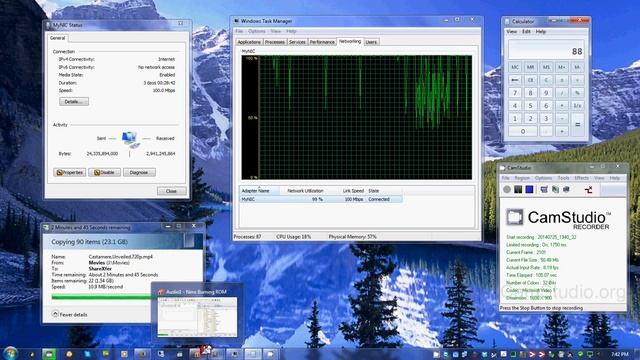Switch to the Applications tab in Task Manager
The image size is (640, 360).
(x=249, y=42)
